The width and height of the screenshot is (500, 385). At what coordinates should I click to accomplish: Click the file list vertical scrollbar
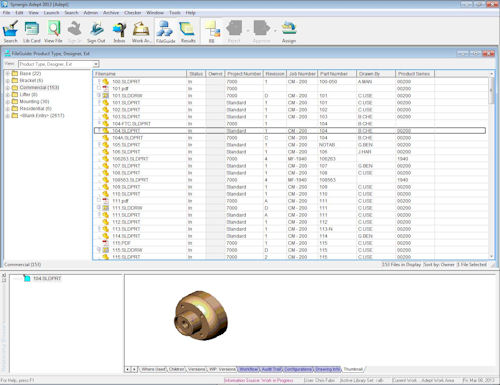491,165
